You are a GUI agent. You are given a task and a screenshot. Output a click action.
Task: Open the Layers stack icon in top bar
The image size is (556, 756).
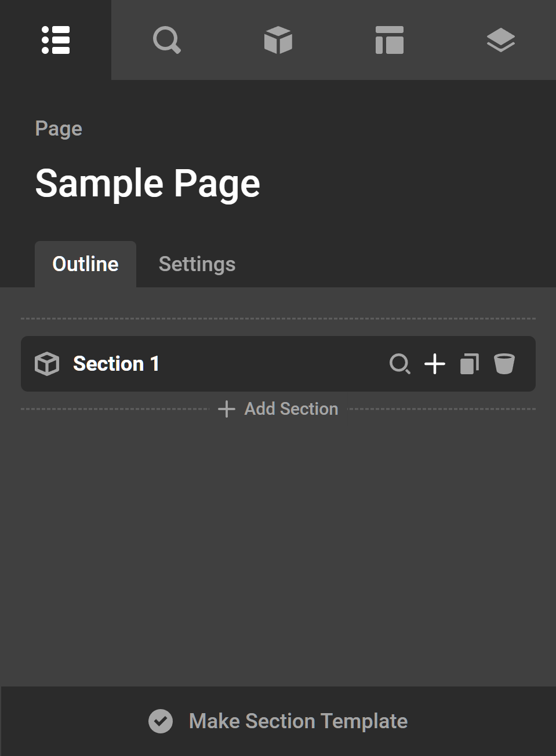(500, 40)
